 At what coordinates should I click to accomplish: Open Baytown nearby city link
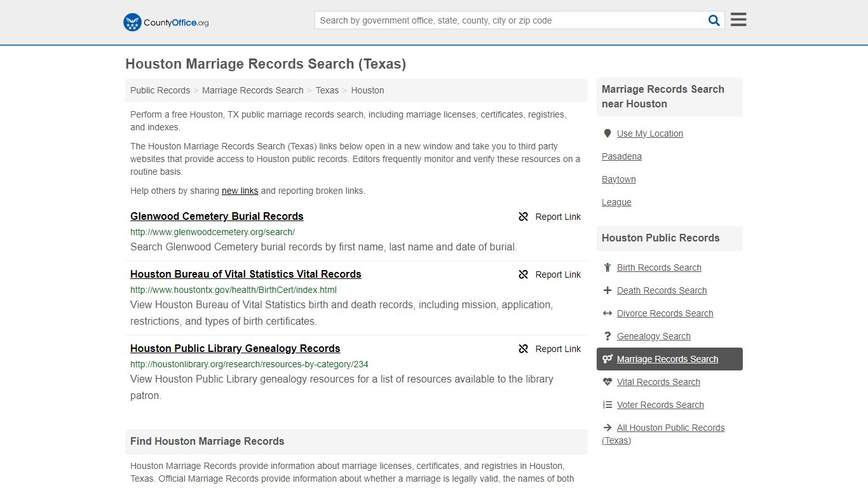(619, 179)
